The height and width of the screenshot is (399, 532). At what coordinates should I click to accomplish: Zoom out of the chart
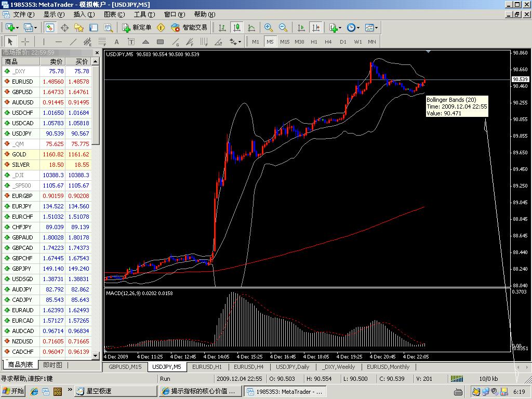point(283,28)
